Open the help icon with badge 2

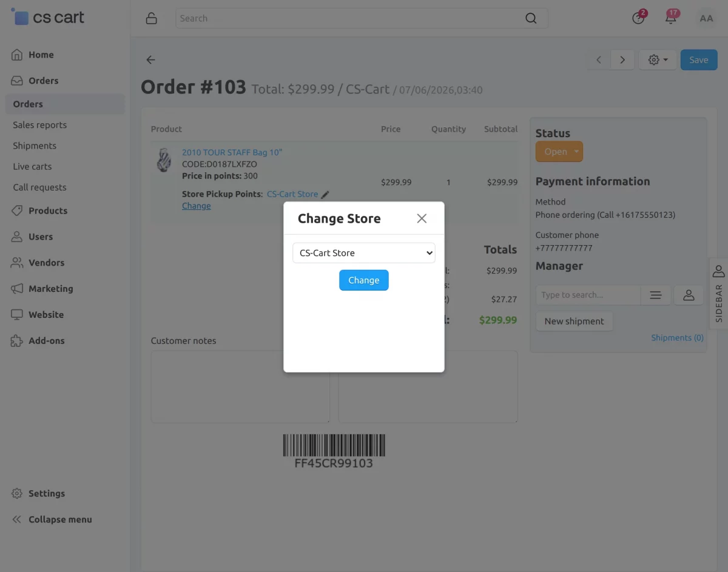(x=638, y=18)
